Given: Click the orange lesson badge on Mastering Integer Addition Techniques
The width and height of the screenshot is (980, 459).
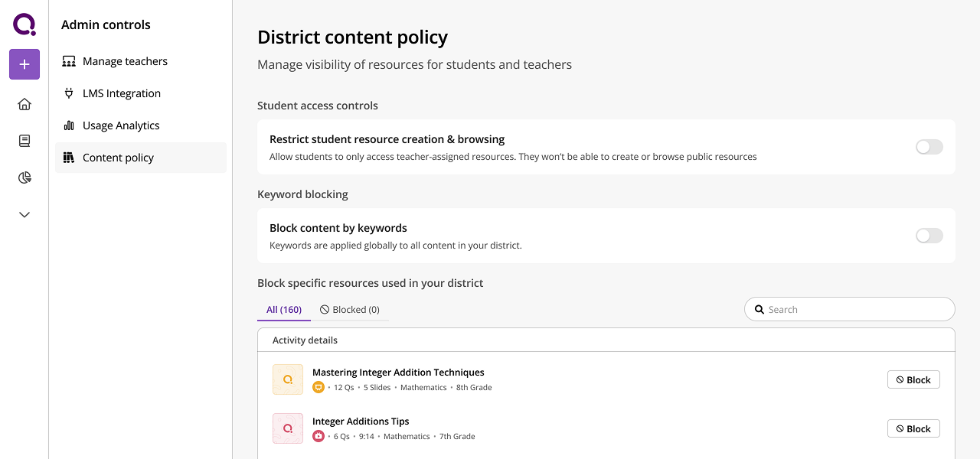Looking at the screenshot, I should (x=318, y=387).
